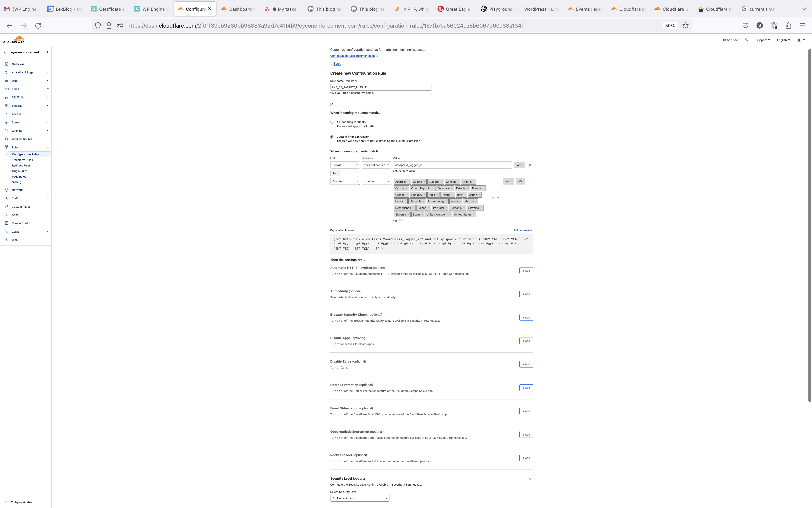Viewport: 812px width, 508px height.
Task: Open Web3 sidebar item
Action: pyautogui.click(x=15, y=240)
